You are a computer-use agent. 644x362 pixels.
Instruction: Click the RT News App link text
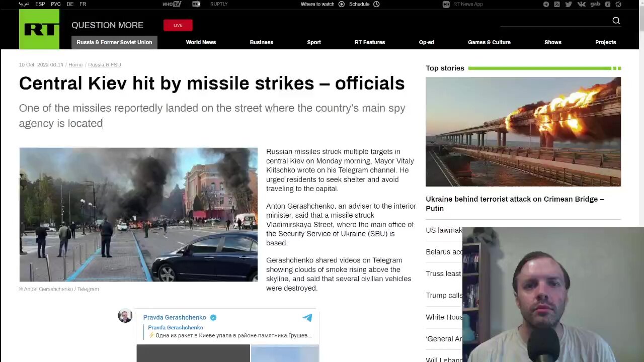(x=468, y=4)
